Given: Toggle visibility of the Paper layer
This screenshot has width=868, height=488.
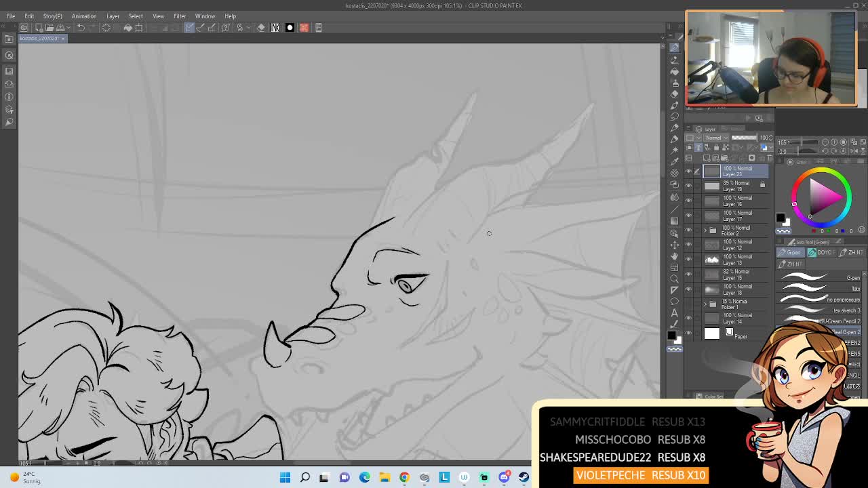Looking at the screenshot, I should point(688,333).
